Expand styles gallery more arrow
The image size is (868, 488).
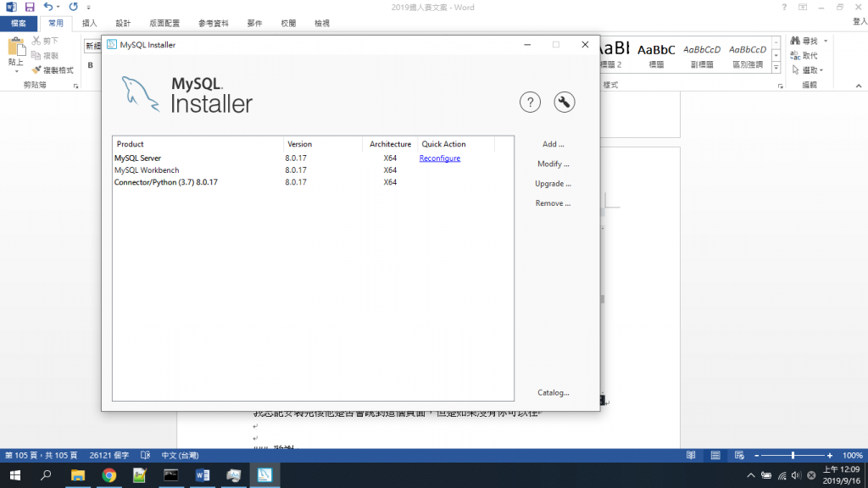click(776, 68)
